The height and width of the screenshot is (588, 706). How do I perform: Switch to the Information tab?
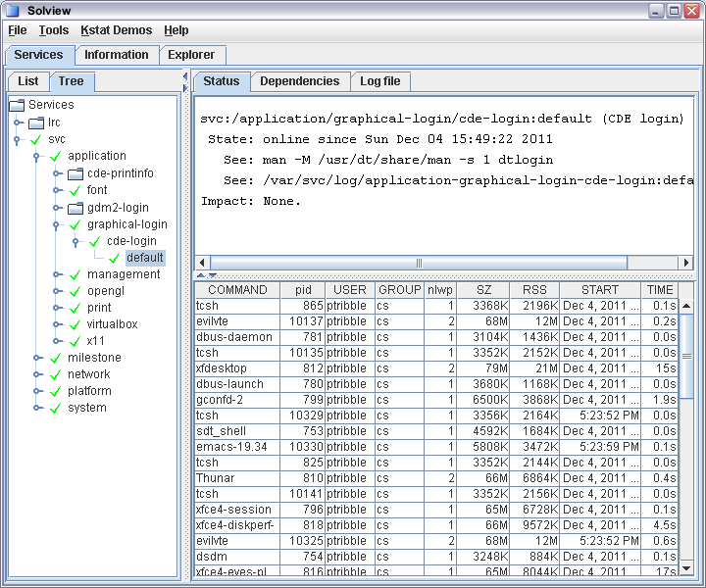pyautogui.click(x=117, y=55)
